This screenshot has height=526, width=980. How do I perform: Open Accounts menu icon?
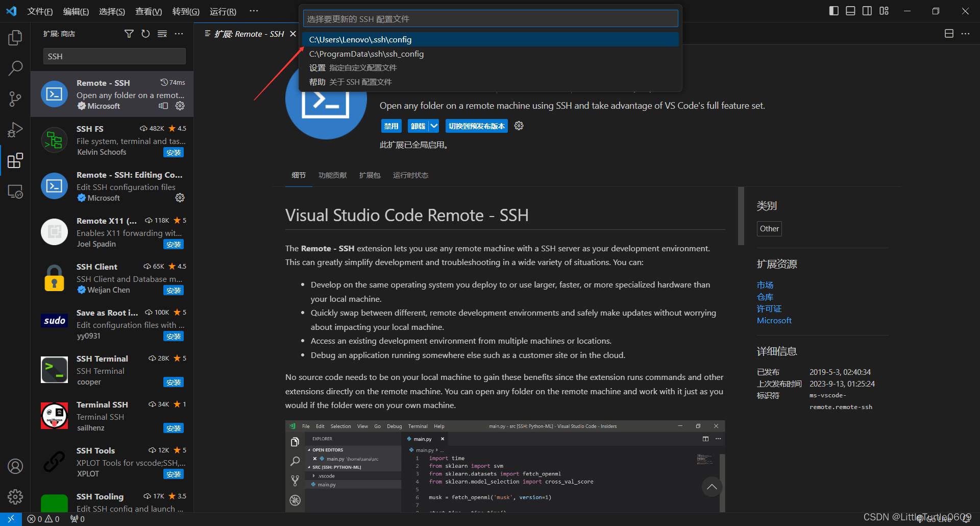(15, 466)
